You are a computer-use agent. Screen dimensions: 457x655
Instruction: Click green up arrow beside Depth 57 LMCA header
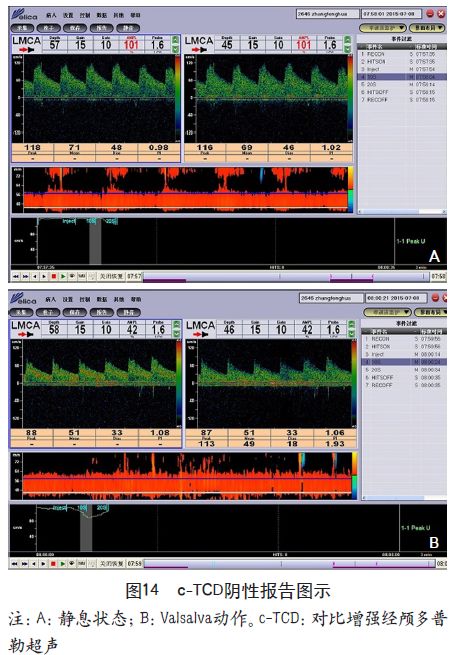[x=176, y=41]
